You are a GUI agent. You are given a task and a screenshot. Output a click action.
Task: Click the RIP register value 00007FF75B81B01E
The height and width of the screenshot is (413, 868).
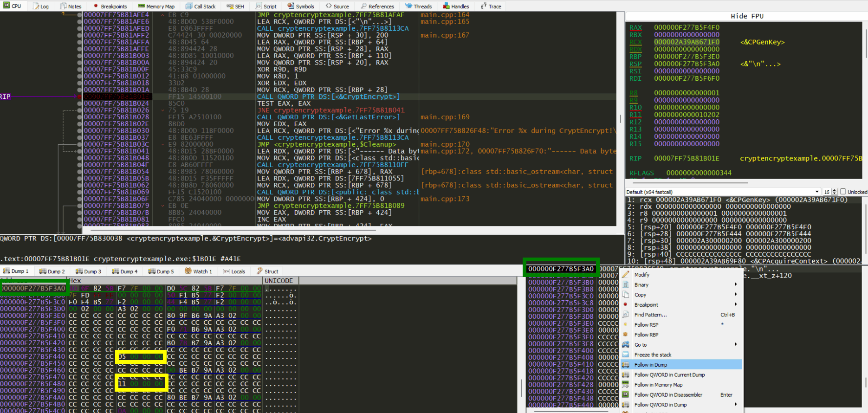pos(687,158)
